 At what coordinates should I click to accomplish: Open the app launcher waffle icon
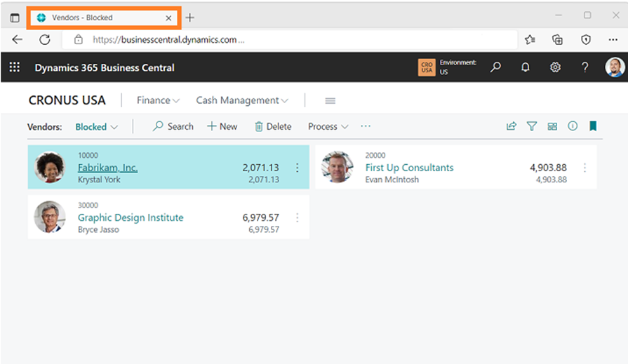click(15, 67)
